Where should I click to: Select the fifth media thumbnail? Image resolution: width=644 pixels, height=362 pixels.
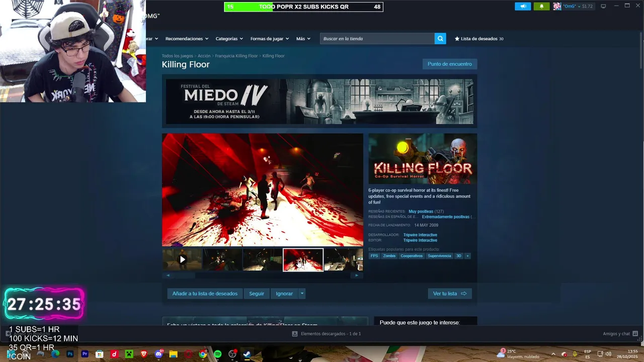point(343,259)
